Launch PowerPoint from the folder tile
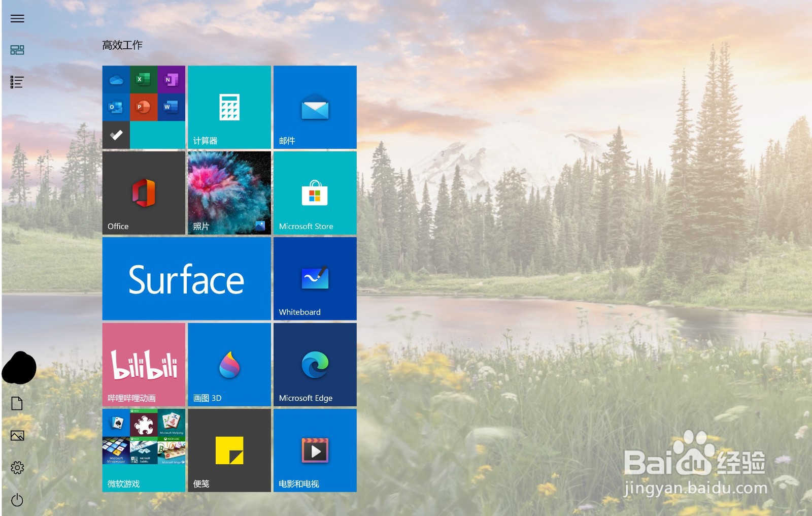Screen dimensions: 812x516 tap(144, 107)
